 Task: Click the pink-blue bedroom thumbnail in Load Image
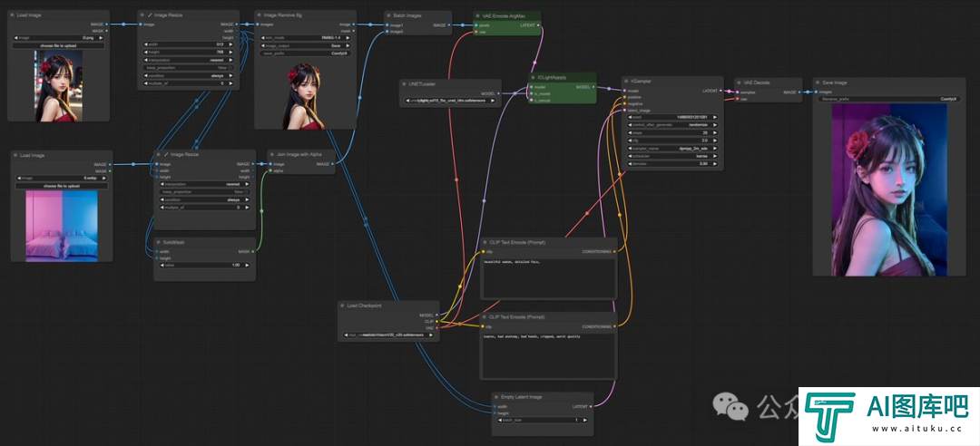click(62, 225)
